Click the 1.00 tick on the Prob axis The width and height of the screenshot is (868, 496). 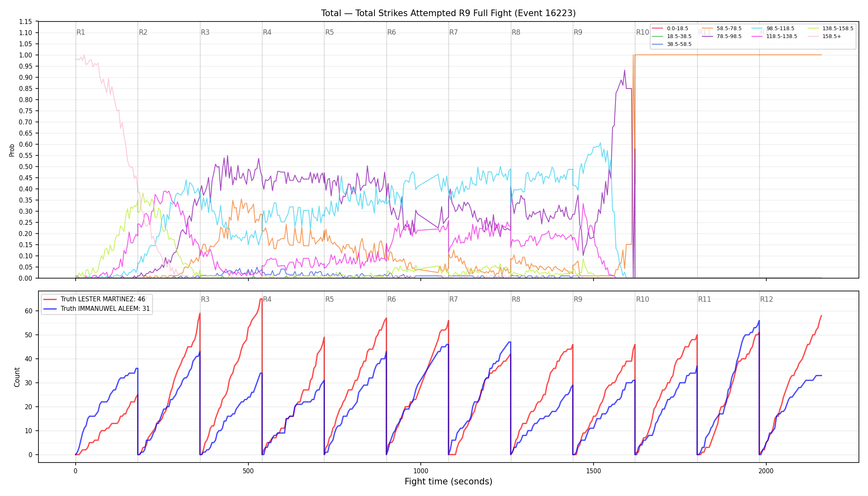coord(26,55)
